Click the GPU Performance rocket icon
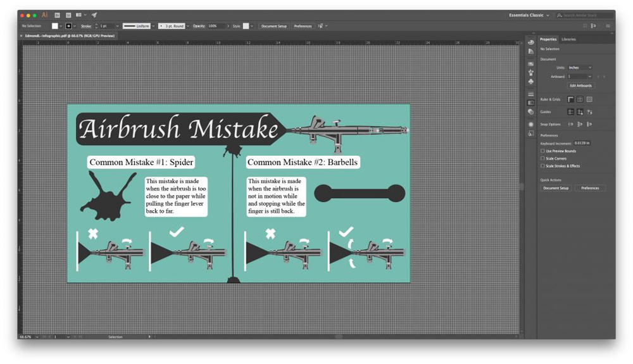This screenshot has height=364, width=633. pos(94,15)
